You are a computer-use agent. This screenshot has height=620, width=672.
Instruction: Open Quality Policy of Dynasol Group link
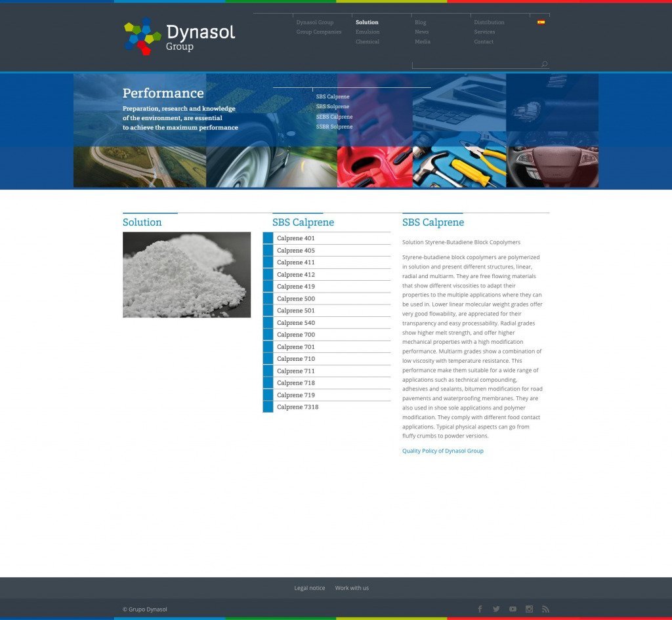pos(443,451)
